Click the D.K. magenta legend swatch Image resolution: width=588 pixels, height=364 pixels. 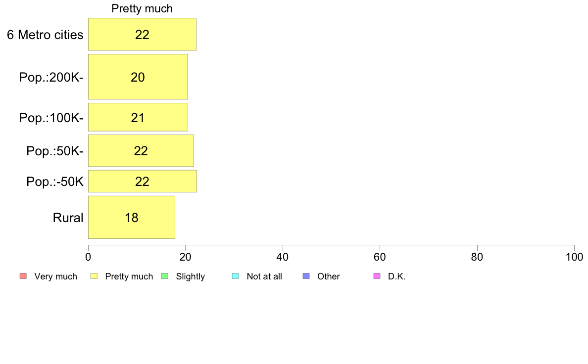(377, 276)
